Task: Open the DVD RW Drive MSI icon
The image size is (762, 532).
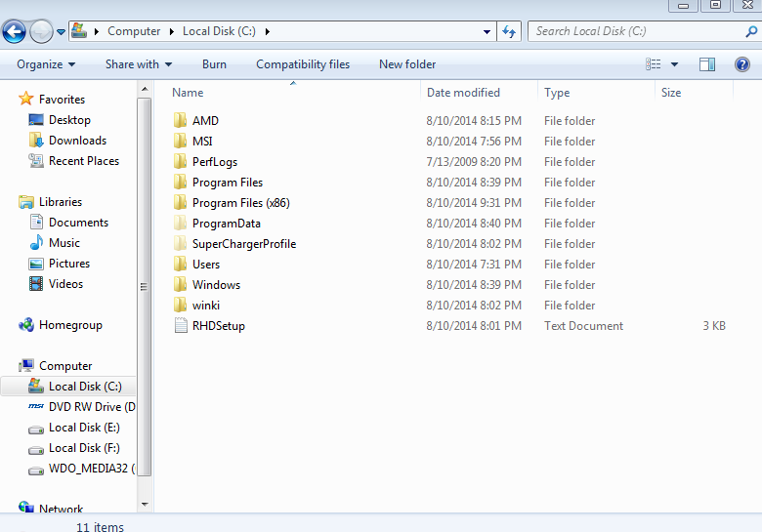Action: tap(36, 406)
